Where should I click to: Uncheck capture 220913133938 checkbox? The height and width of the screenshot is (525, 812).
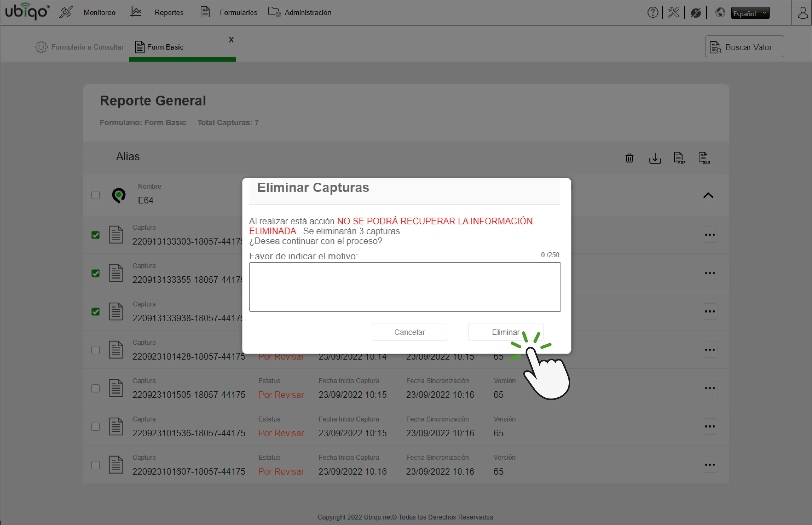[x=95, y=312]
